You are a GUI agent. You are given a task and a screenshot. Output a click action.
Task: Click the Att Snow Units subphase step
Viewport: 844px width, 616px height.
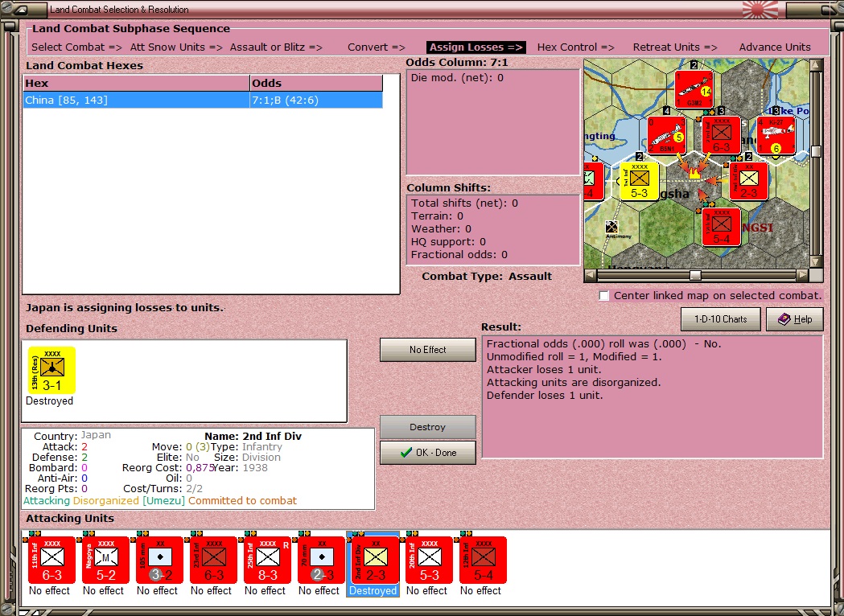(x=176, y=47)
